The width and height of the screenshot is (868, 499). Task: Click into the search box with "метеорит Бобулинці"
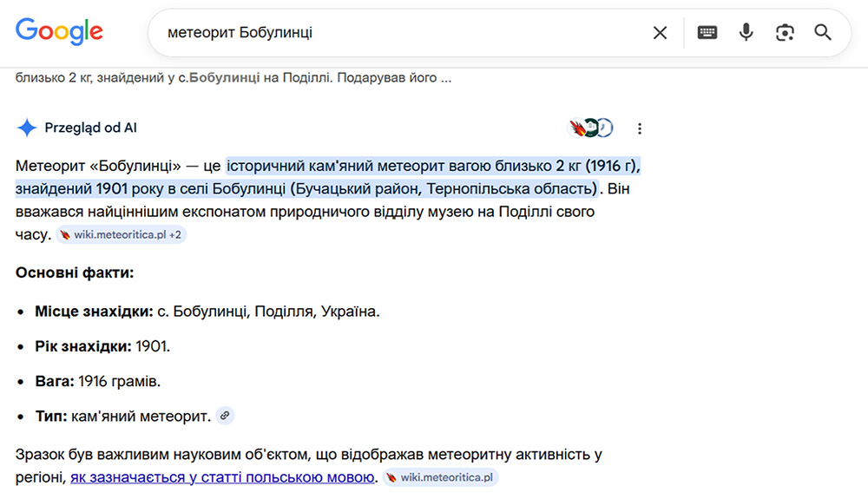[391, 33]
